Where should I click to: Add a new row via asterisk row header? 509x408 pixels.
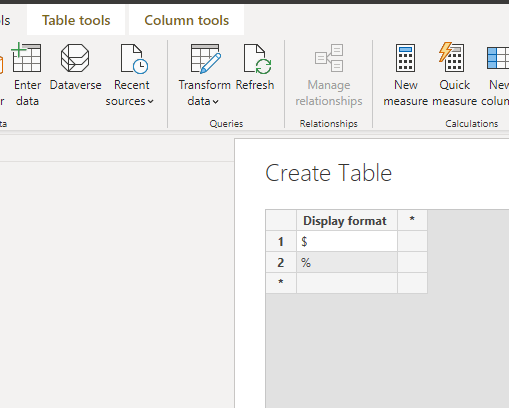click(x=281, y=283)
